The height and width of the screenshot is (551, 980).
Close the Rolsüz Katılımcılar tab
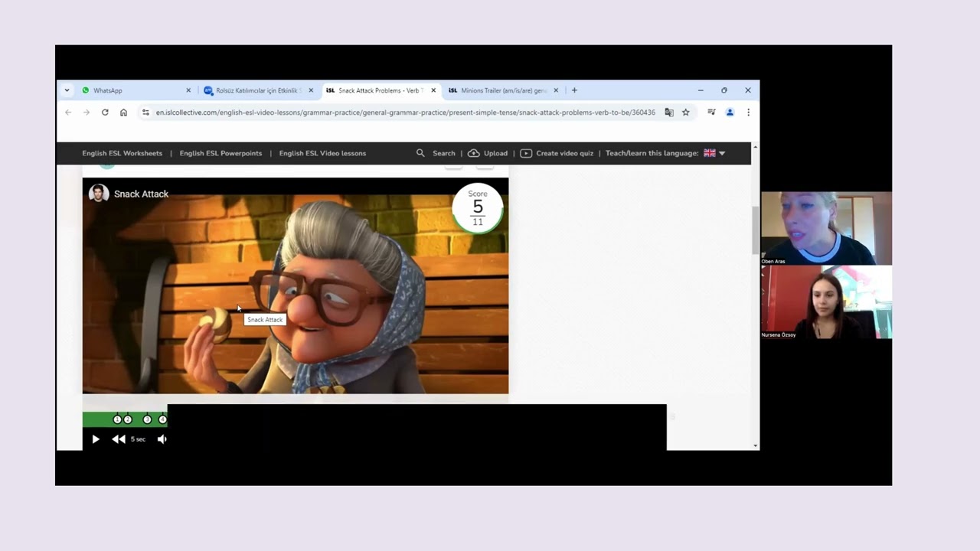(311, 90)
